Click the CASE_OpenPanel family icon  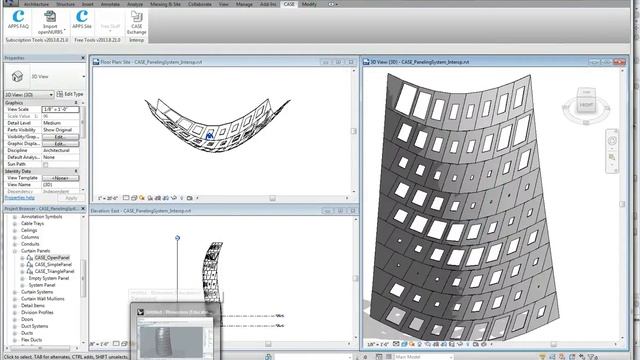(x=29, y=258)
